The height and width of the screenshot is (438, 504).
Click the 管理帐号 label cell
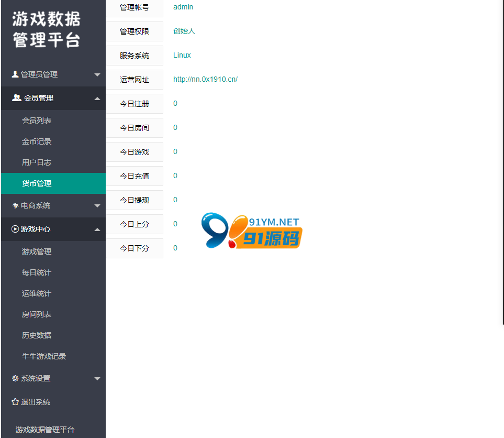tap(135, 7)
